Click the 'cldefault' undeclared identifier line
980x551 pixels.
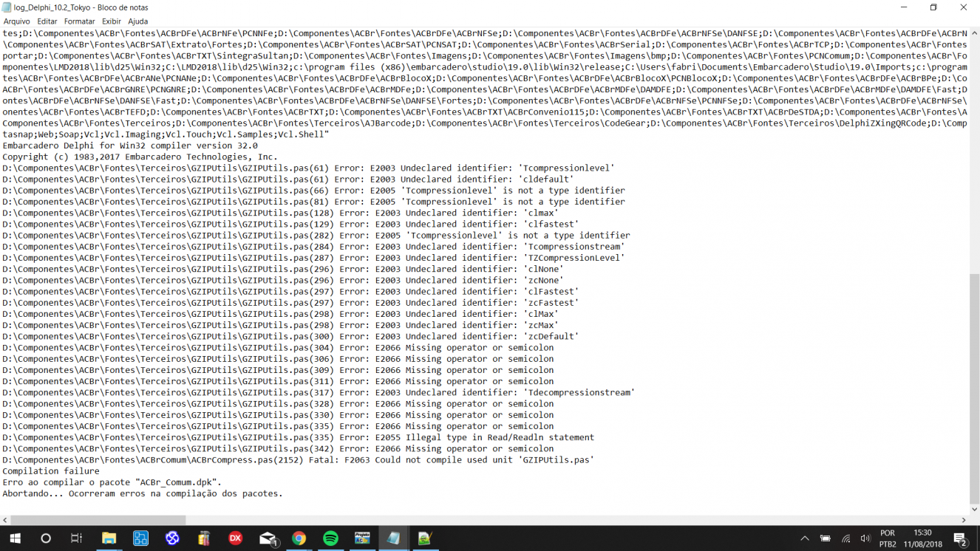coord(288,179)
